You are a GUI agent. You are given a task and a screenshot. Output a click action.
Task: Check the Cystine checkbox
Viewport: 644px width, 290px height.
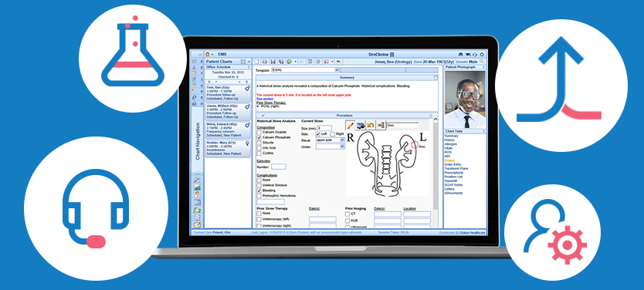pyautogui.click(x=259, y=153)
